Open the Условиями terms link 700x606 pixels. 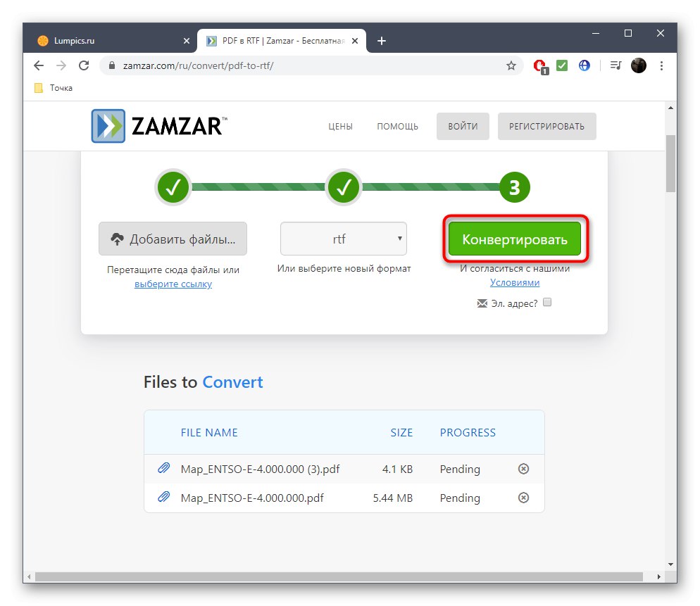click(x=514, y=282)
